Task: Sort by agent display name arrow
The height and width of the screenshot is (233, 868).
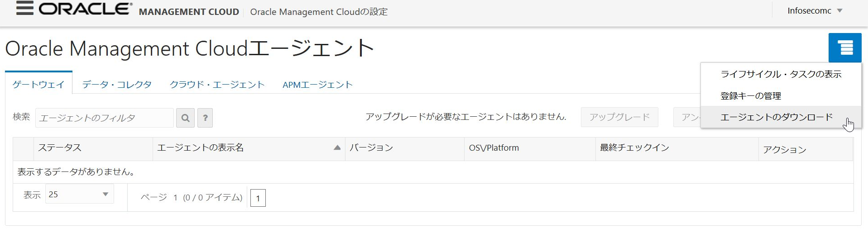Action: 337,147
